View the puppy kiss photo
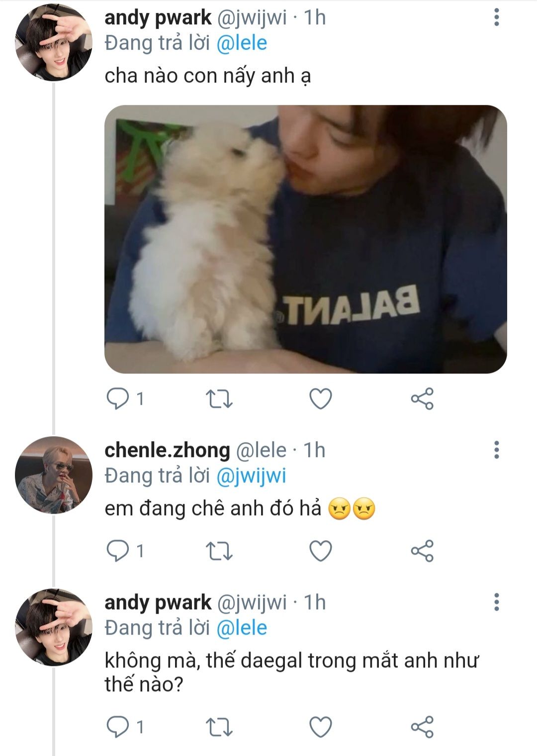The height and width of the screenshot is (756, 537). tap(305, 239)
